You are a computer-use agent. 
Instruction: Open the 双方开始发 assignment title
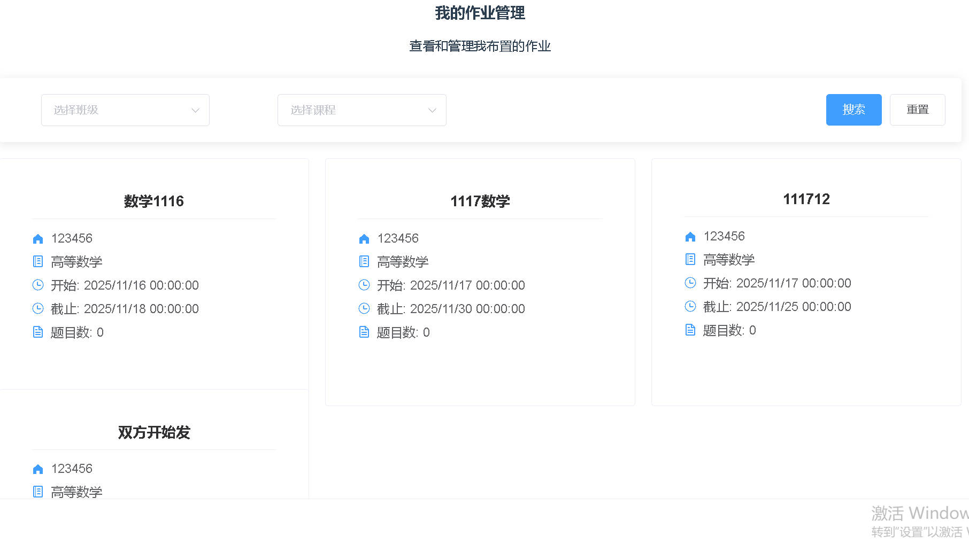tap(154, 432)
